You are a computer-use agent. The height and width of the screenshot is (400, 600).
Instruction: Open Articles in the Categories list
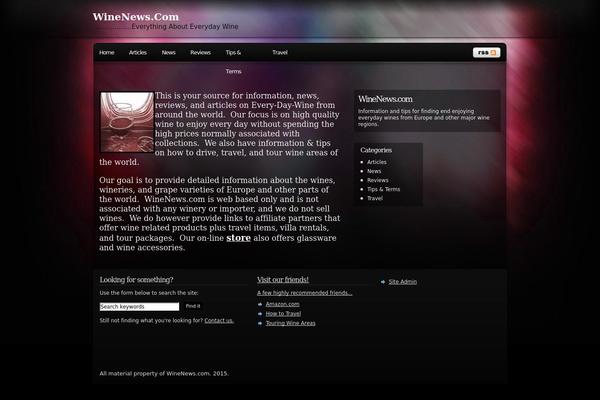tap(377, 162)
